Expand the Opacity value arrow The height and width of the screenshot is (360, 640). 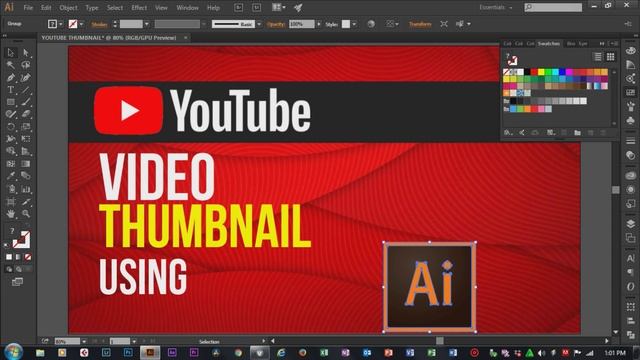319,24
